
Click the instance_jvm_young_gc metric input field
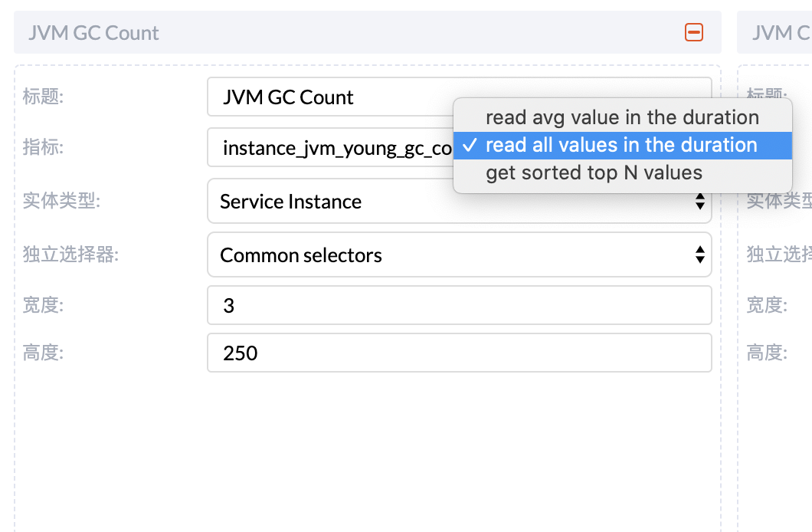(x=330, y=148)
